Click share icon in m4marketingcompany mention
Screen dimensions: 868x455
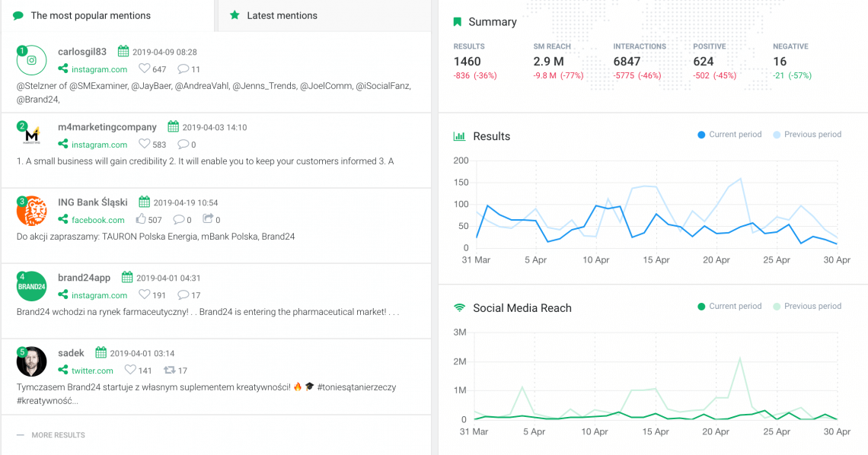tap(63, 144)
